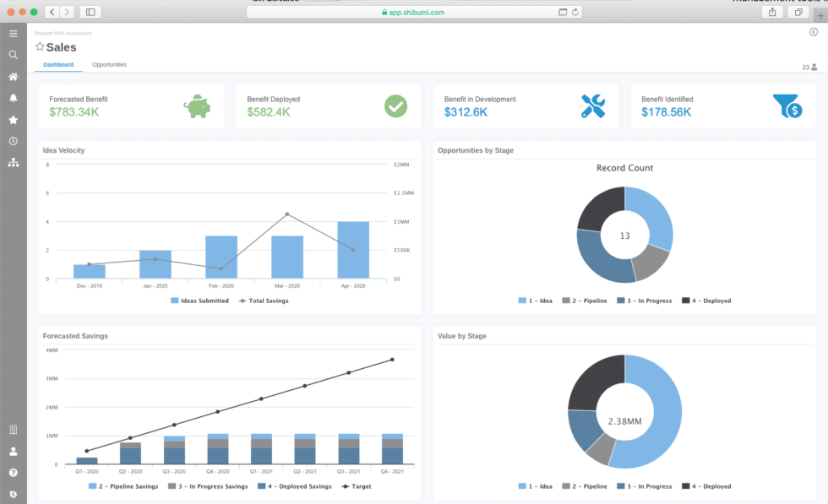Screen dimensions: 828x504
Task: Expand the sidebar using the hamburger menu
Action: [x=13, y=33]
